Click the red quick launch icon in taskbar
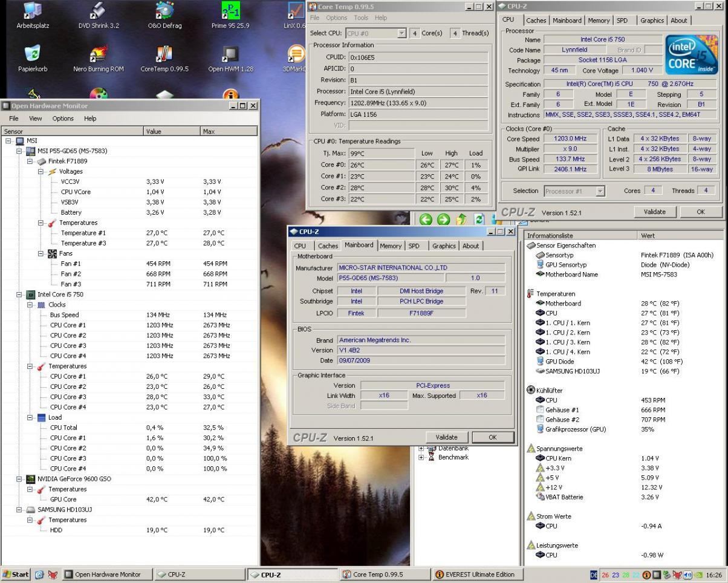This screenshot has width=728, height=583. click(x=53, y=575)
